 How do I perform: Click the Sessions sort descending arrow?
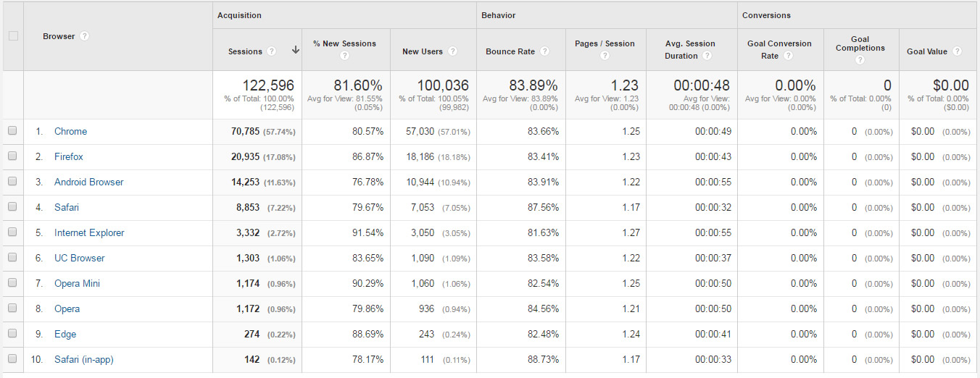pos(295,51)
